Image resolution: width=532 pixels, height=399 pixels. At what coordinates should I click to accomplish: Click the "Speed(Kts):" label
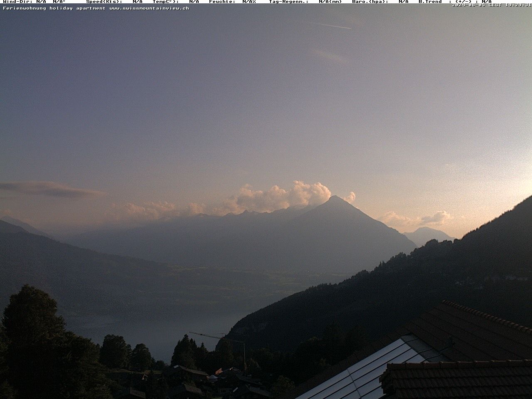click(x=104, y=2)
